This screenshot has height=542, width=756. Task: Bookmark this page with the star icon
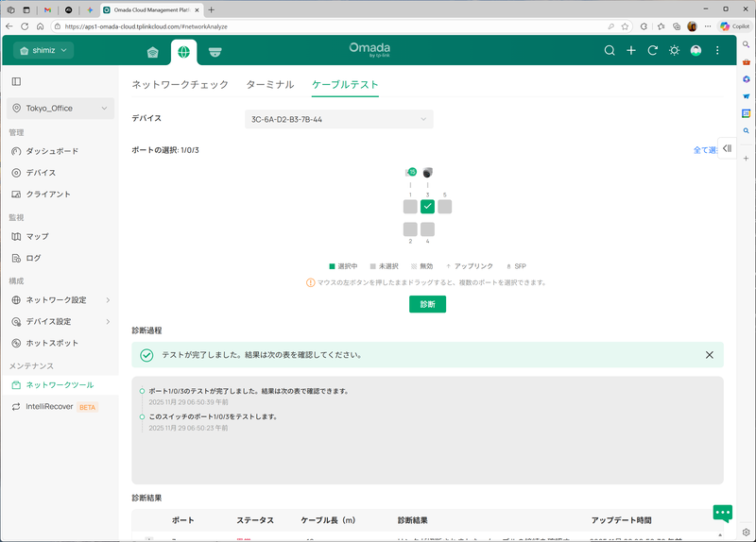click(625, 26)
